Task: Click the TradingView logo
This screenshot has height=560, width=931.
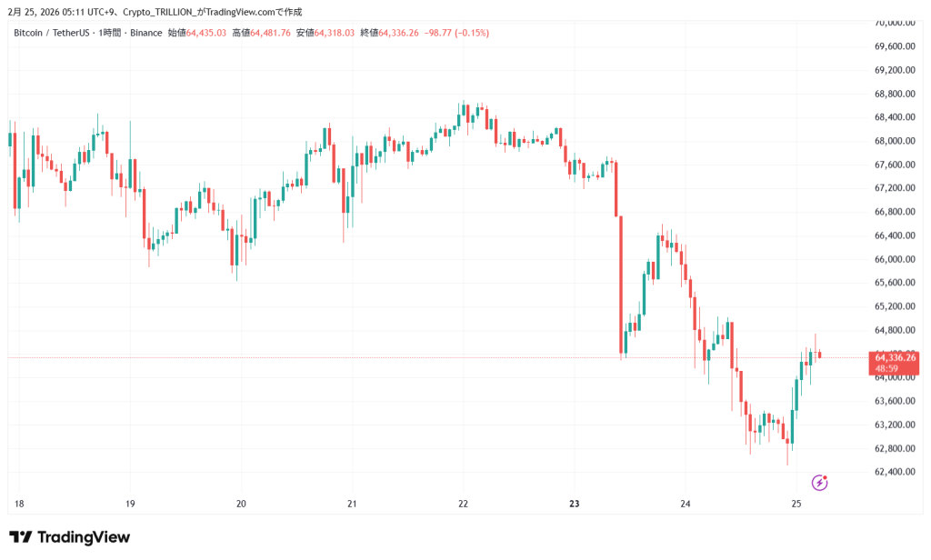Action: 69,537
